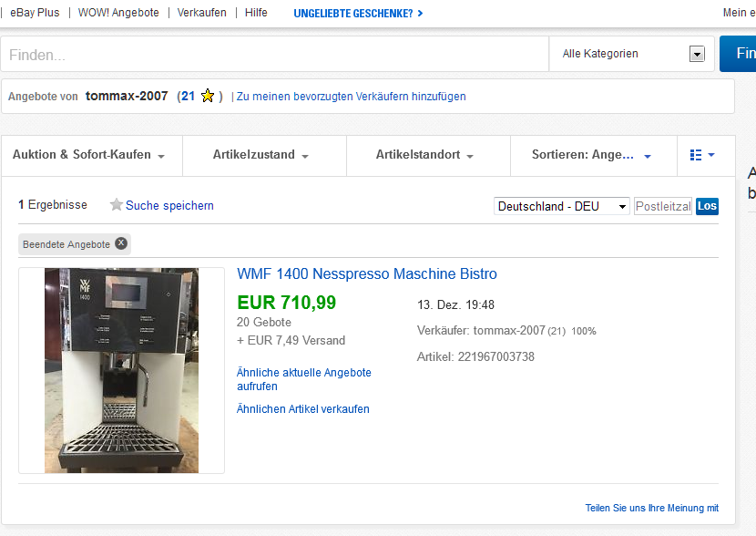This screenshot has height=536, width=756.
Task: Open the Artikelstandort filter menu
Action: click(424, 155)
